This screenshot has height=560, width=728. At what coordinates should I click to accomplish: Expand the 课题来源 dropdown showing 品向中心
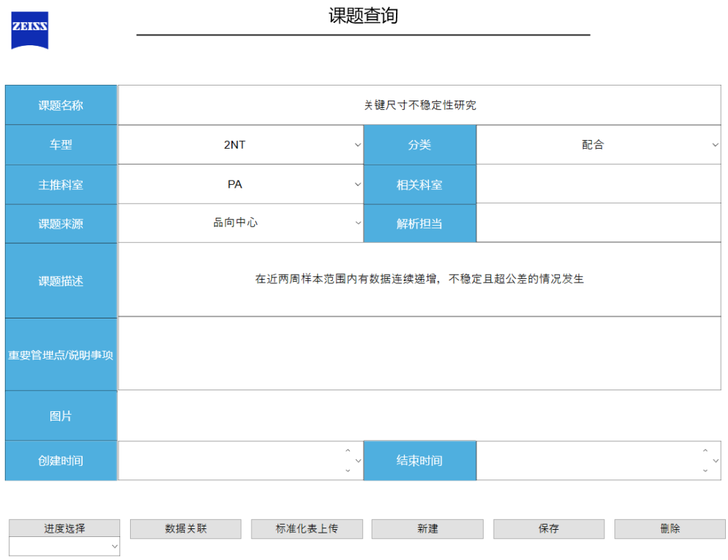[x=241, y=223]
